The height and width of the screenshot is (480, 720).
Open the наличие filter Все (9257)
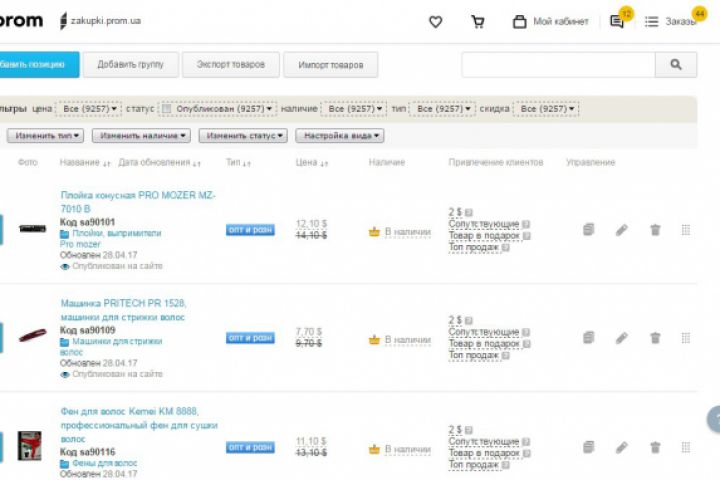(x=354, y=109)
